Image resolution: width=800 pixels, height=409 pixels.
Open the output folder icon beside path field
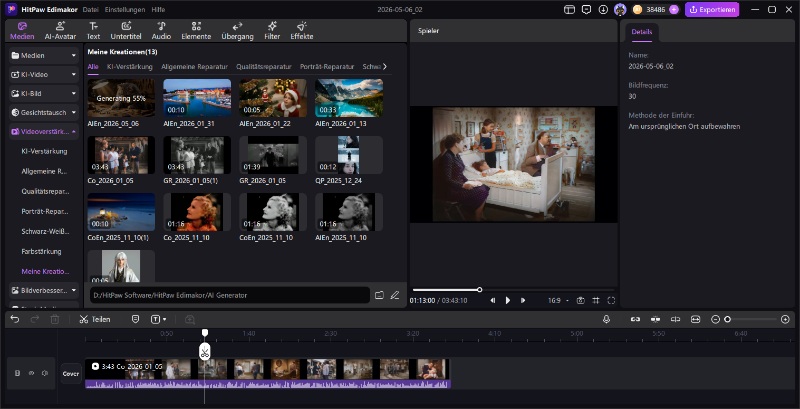click(x=379, y=295)
